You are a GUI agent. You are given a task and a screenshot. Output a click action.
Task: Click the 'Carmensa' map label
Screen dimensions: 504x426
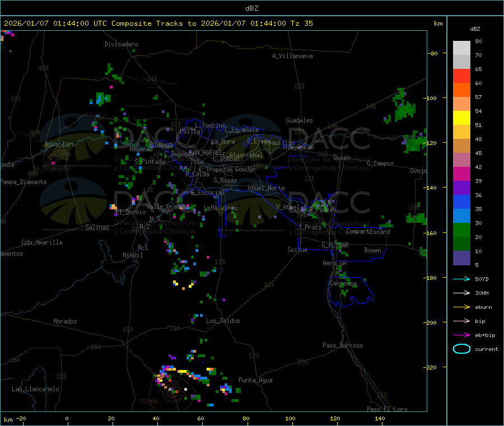coord(343,283)
